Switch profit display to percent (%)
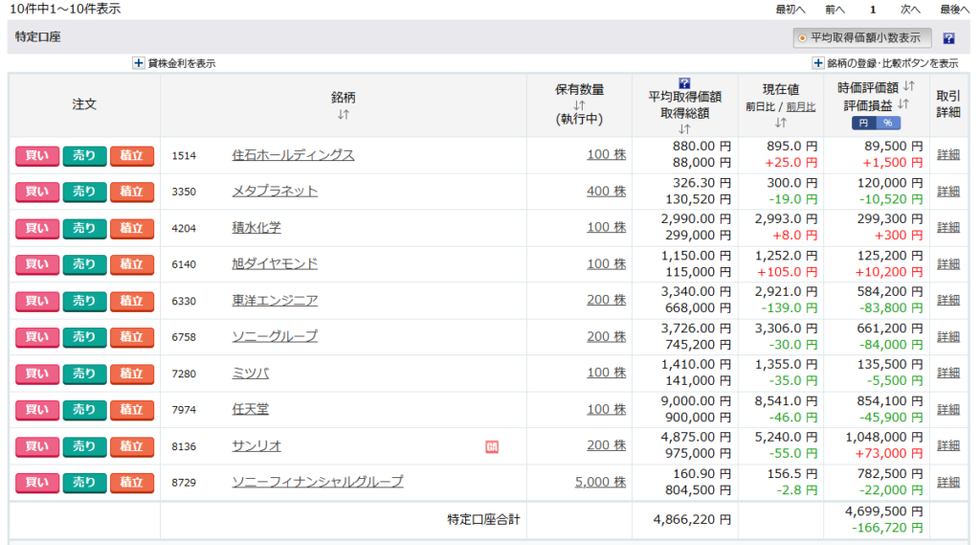Viewport: 980px width, 545px height. pyautogui.click(x=887, y=124)
